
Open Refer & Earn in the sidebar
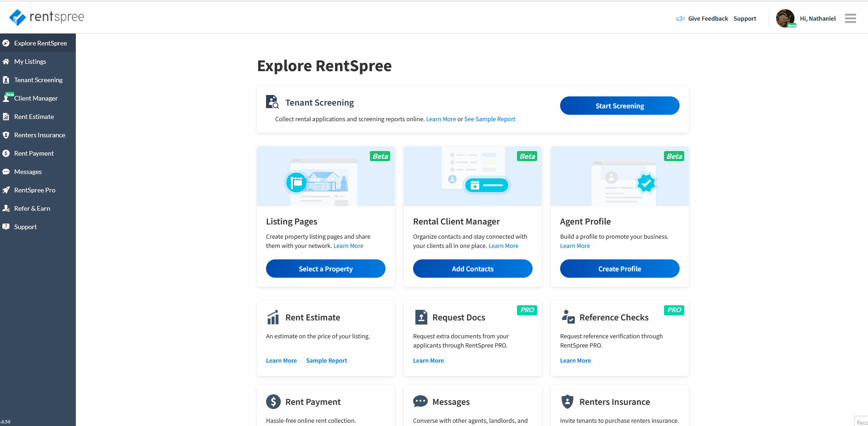point(38,208)
